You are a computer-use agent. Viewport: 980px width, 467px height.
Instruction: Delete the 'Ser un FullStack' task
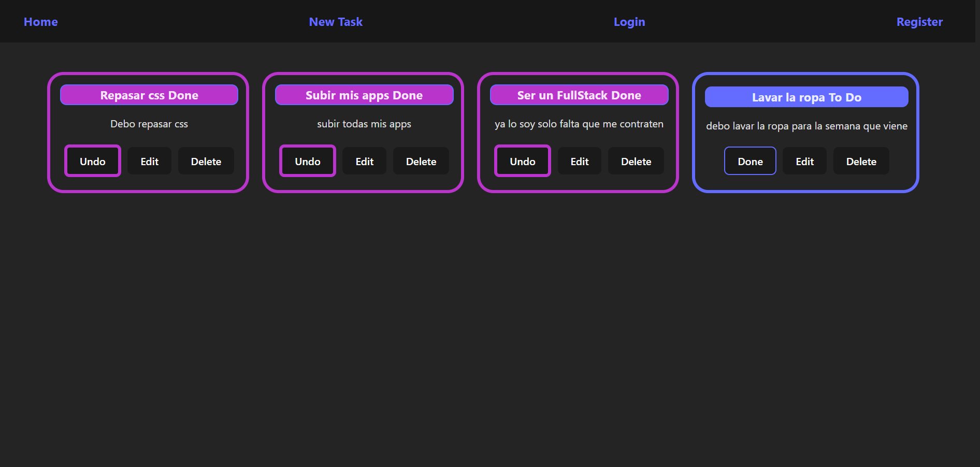tap(636, 161)
